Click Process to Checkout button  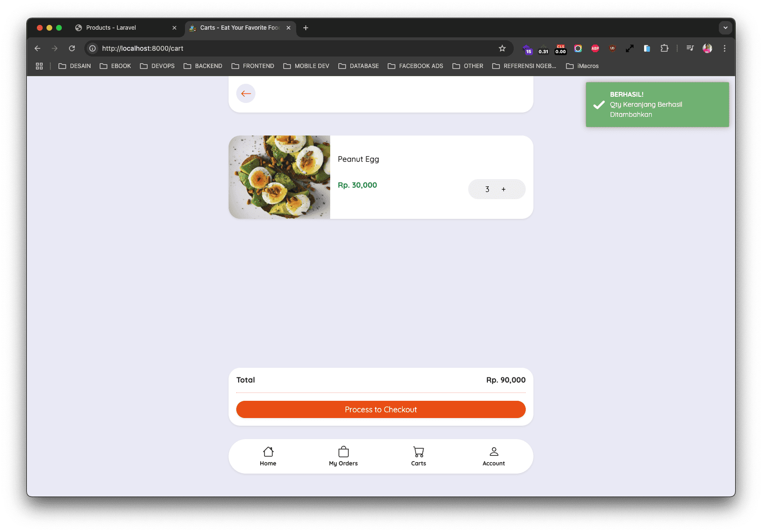[381, 409]
